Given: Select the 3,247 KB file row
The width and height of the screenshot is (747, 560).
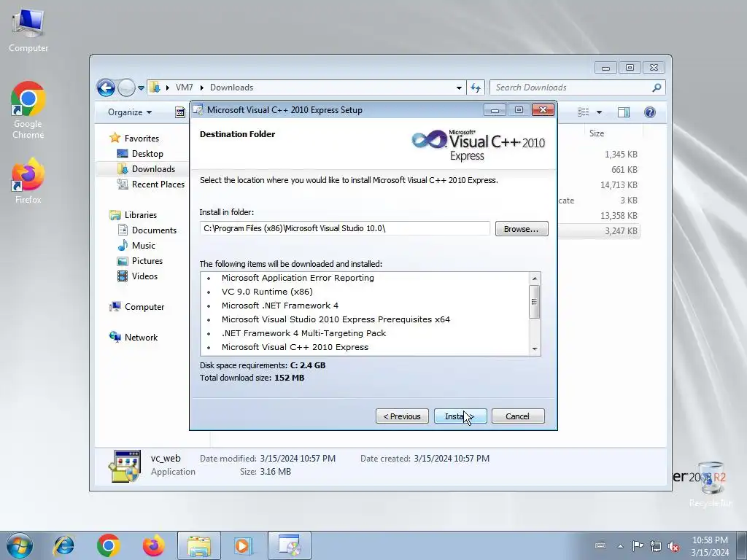Looking at the screenshot, I should [x=600, y=231].
